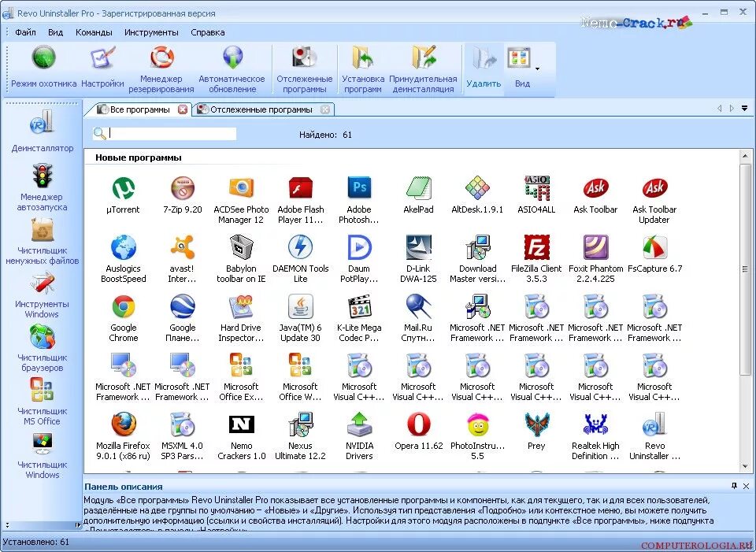Select ACDSee Photo Manager 12
The image size is (756, 552).
click(x=241, y=200)
